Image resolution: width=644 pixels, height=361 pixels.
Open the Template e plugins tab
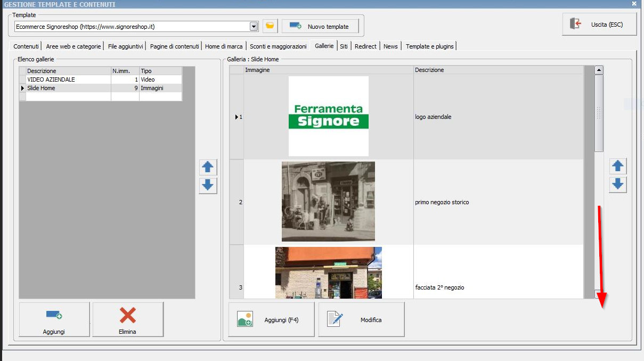click(429, 46)
